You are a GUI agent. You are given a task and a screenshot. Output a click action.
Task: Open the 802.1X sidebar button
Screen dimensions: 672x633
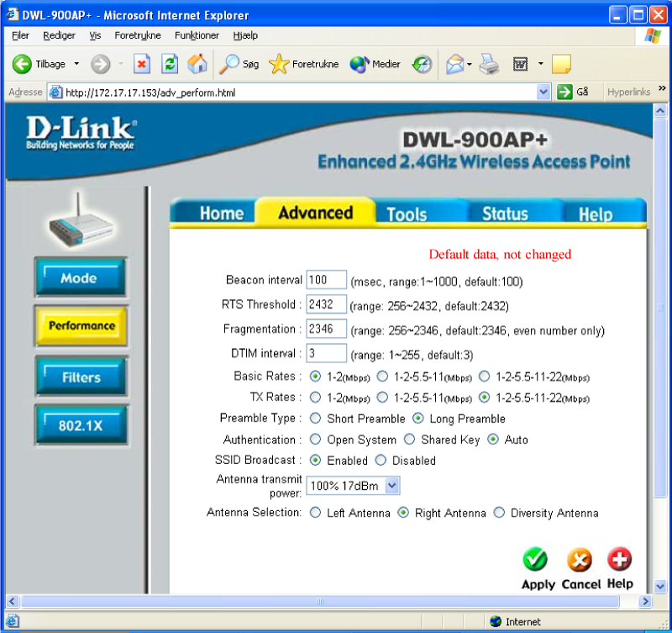[x=81, y=425]
